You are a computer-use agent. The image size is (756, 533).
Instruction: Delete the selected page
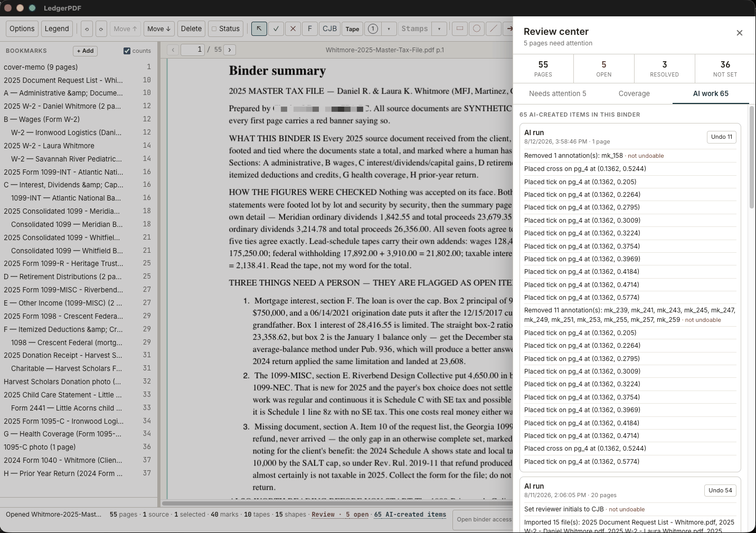[191, 29]
